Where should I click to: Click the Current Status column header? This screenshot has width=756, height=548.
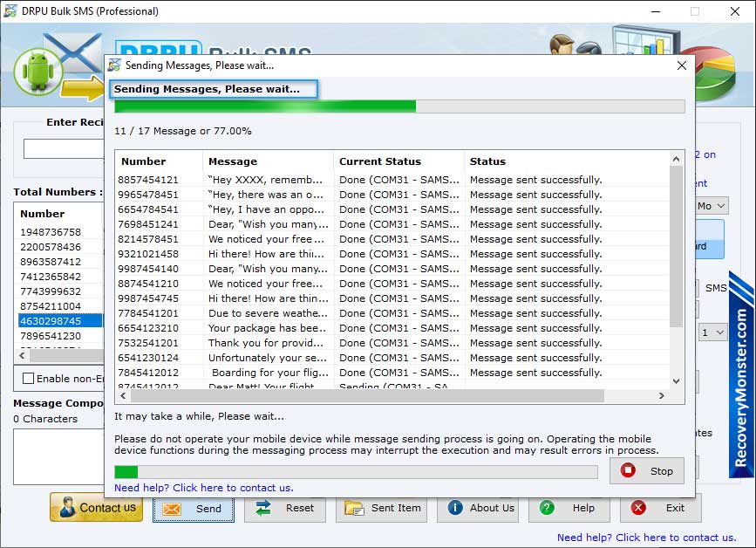[x=398, y=161]
